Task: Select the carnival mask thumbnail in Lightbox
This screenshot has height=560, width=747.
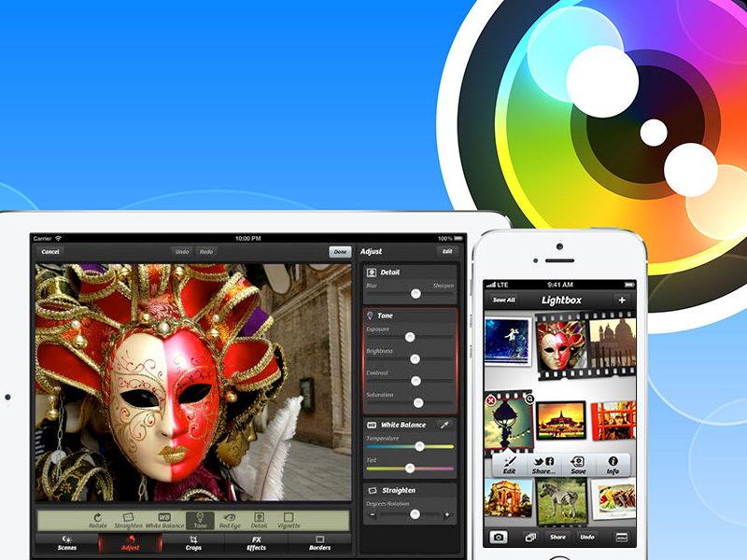Action: click(x=560, y=345)
